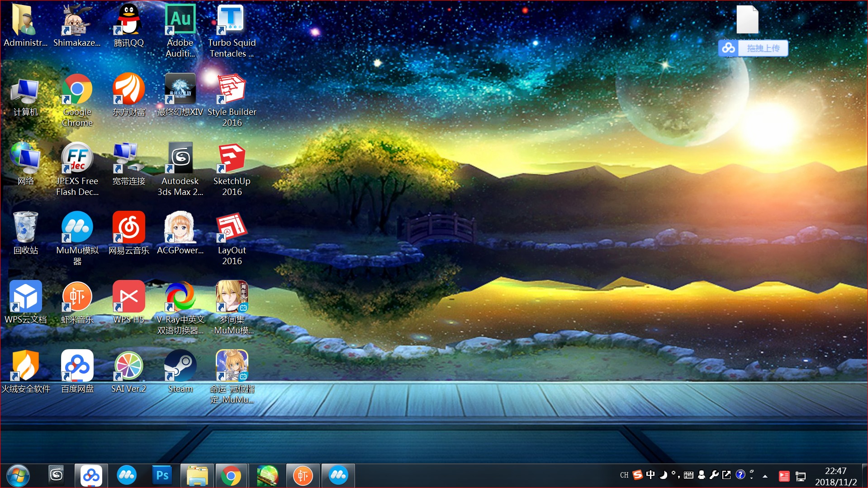This screenshot has width=868, height=488.
Task: Select the 命运-冠位指定-MuMu game shortcut
Action: coord(232,377)
